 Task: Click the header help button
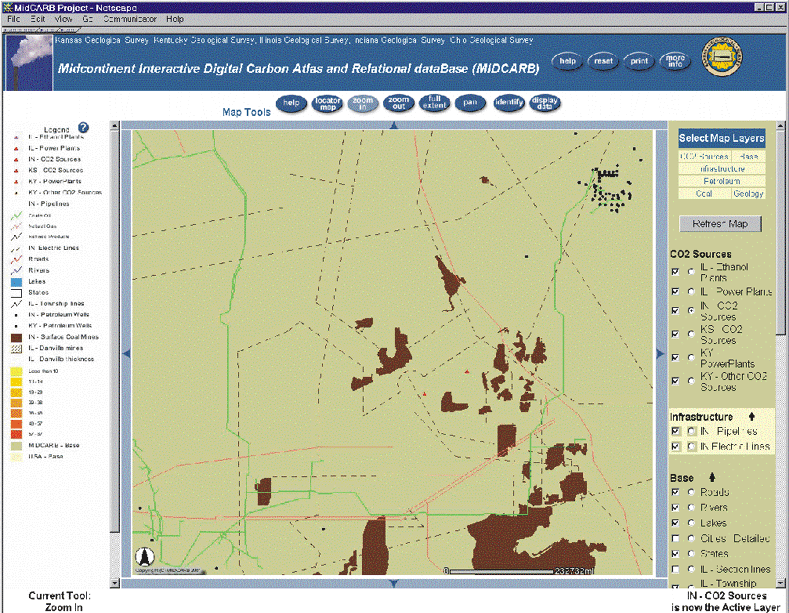(x=567, y=61)
